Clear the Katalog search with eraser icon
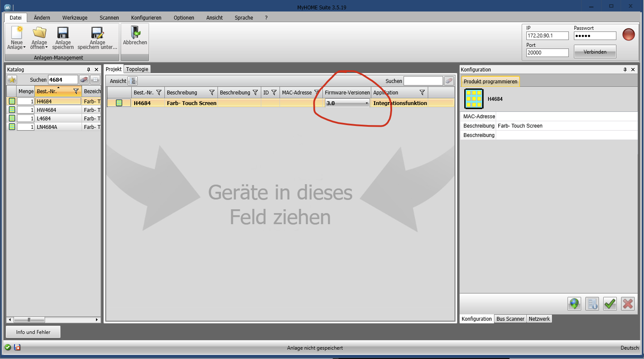Image resolution: width=644 pixels, height=359 pixels. pos(84,80)
